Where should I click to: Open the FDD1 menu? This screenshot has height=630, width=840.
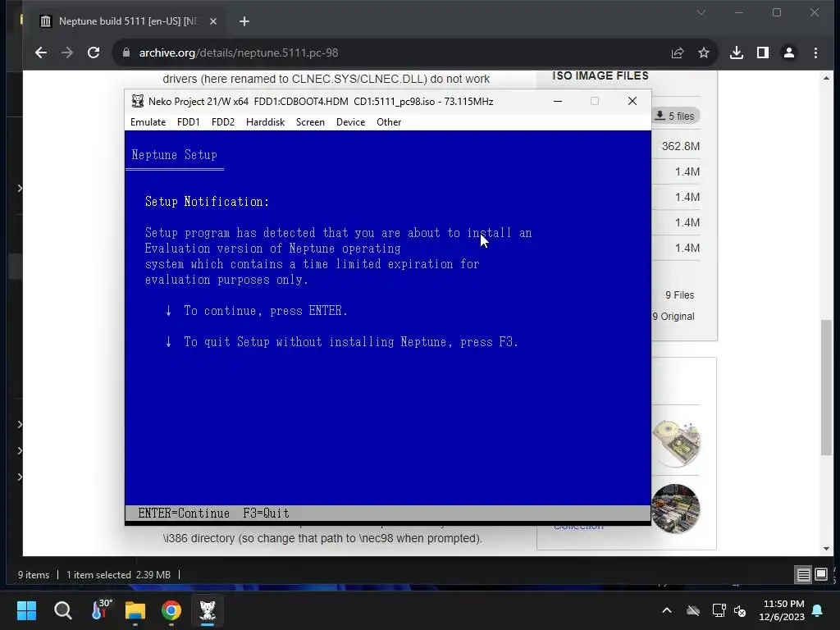point(188,122)
